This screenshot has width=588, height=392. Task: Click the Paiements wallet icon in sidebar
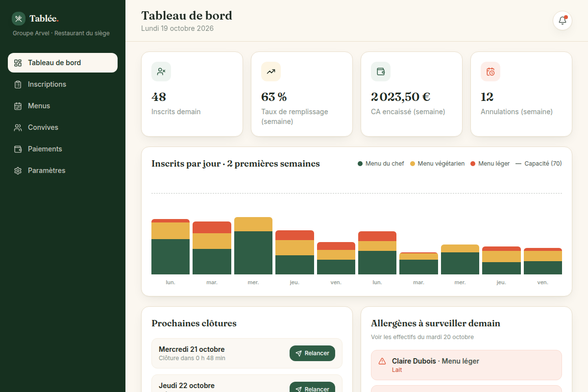(18, 149)
